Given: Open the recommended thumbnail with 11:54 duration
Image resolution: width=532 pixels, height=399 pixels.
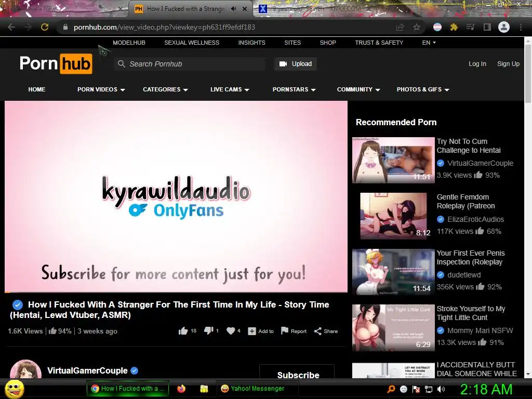Looking at the screenshot, I should [x=393, y=272].
